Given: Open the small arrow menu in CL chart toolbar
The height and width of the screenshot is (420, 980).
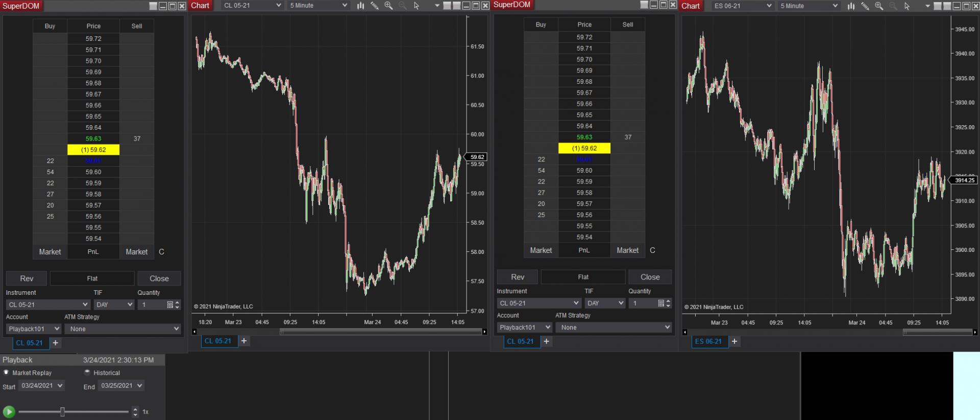Looking at the screenshot, I should [437, 6].
